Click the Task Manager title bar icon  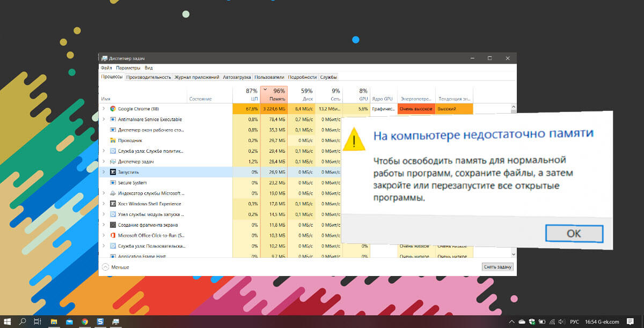pyautogui.click(x=104, y=58)
